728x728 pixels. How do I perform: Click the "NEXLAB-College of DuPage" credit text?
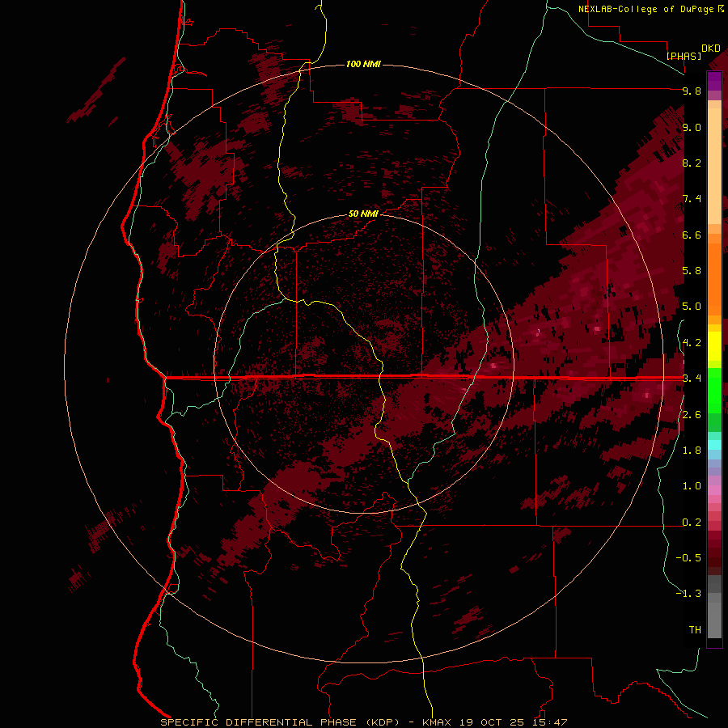click(x=645, y=9)
